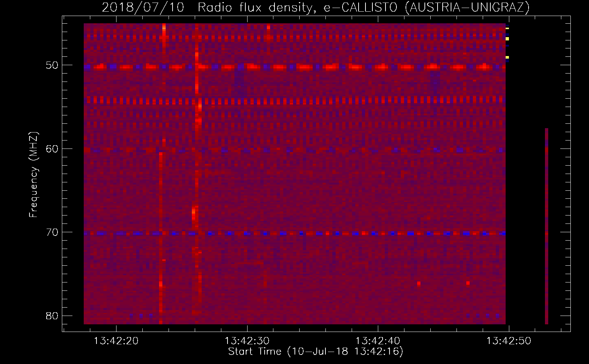The width and height of the screenshot is (589, 364).
Task: Click the 'Start Time (10-Jul-18 13:42:16)' label
Action: click(316, 352)
